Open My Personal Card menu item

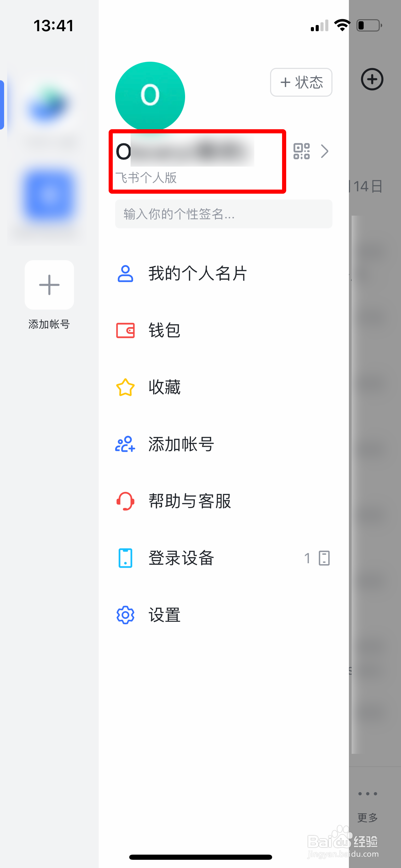point(197,274)
